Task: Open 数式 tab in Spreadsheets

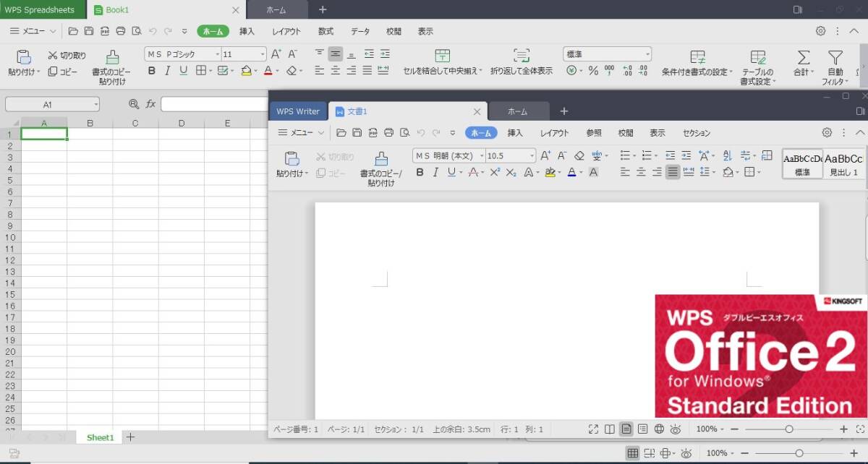Action: coord(325,31)
